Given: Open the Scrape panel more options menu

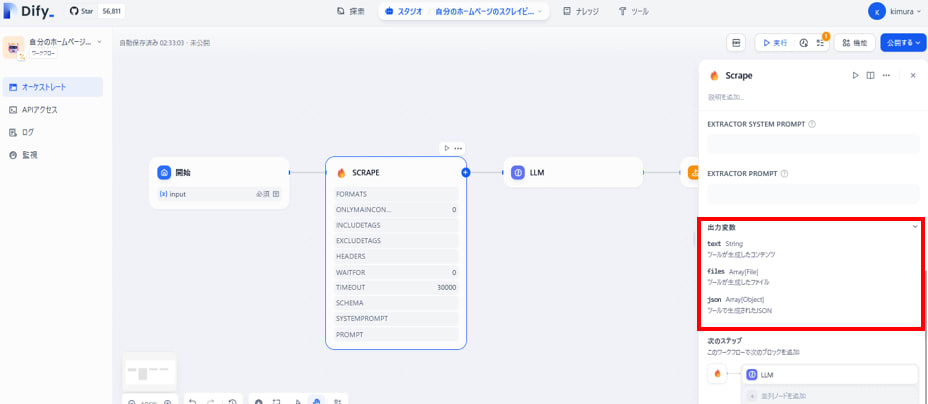Looking at the screenshot, I should (x=886, y=75).
